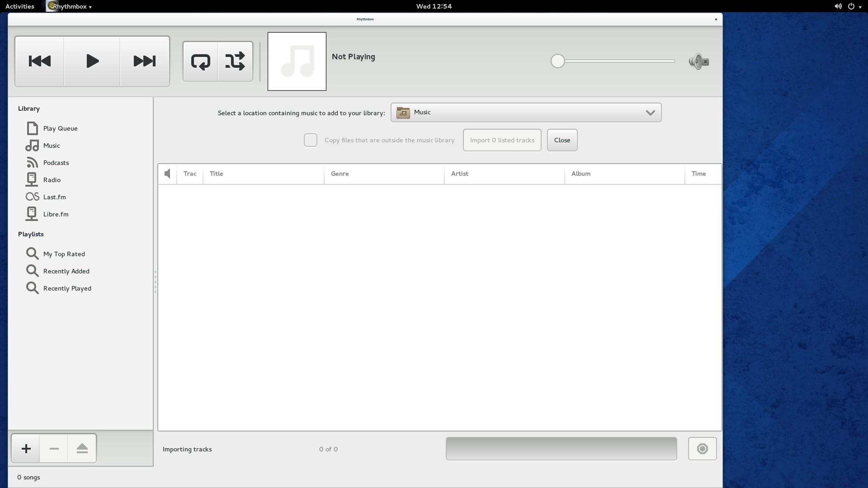
Task: Click the stop import circle button
Action: (702, 449)
